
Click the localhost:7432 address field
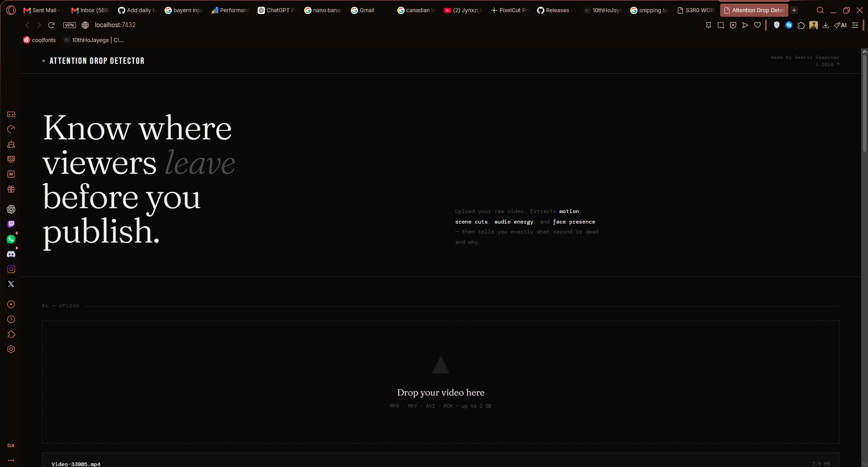[115, 25]
